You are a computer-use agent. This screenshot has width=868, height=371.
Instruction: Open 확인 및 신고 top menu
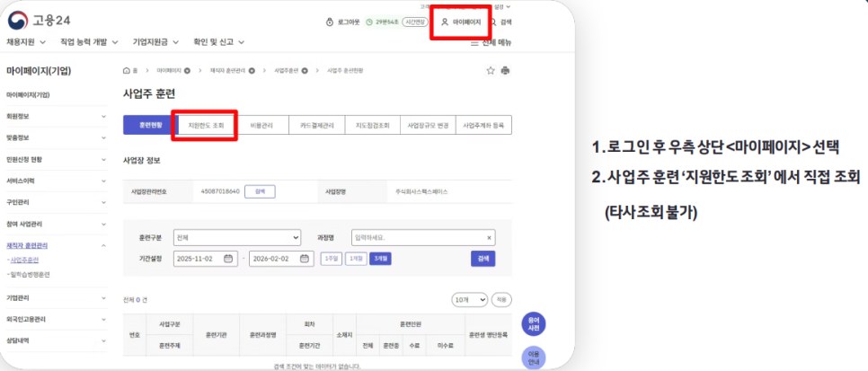click(218, 41)
